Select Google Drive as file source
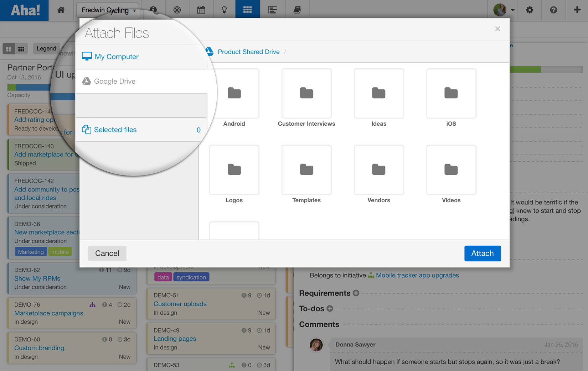The width and height of the screenshot is (588, 371). point(141,81)
